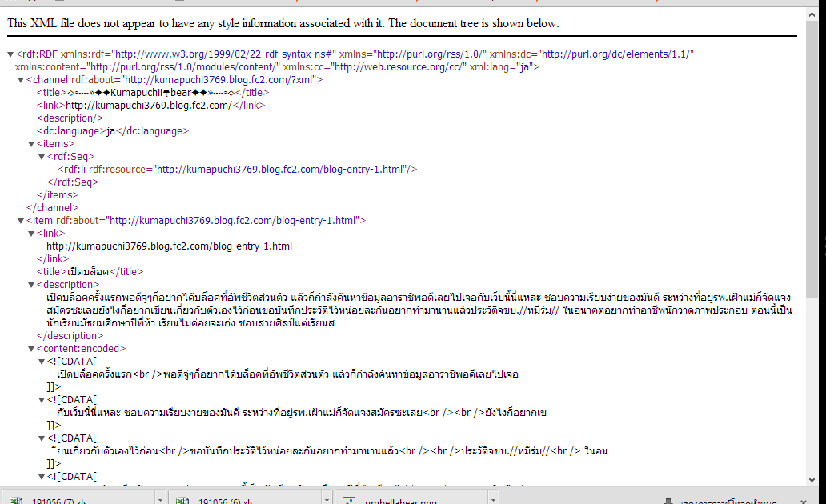Screen dimensions: 826x504
Task: Collapse the items element
Action: (31, 144)
